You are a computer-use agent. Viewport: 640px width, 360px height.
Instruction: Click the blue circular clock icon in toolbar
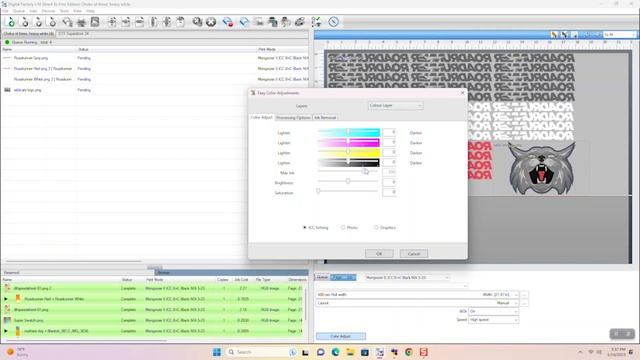tap(333, 22)
